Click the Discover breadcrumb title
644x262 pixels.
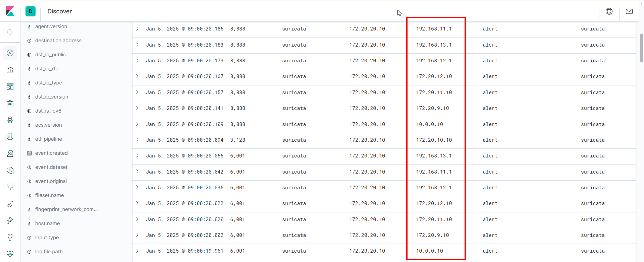tap(59, 11)
